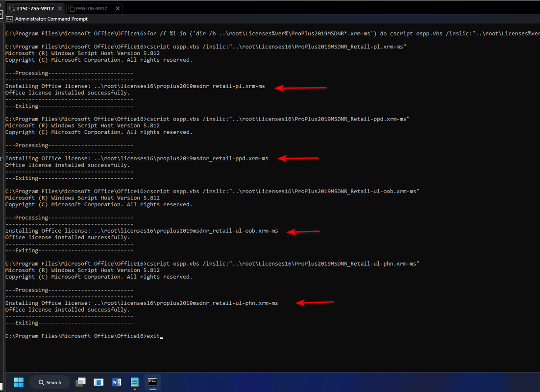Close the LTSC-755-VM17 tab
This screenshot has width=540, height=392.
[x=60, y=9]
